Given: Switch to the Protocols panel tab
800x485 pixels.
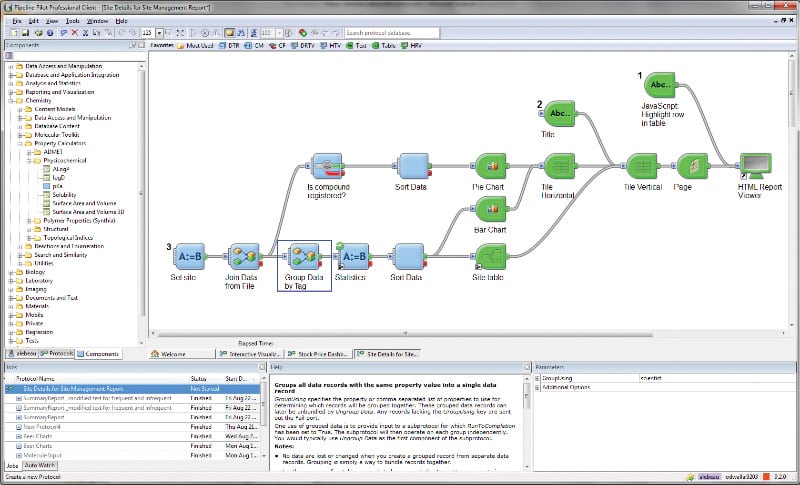Looking at the screenshot, I should click(57, 353).
